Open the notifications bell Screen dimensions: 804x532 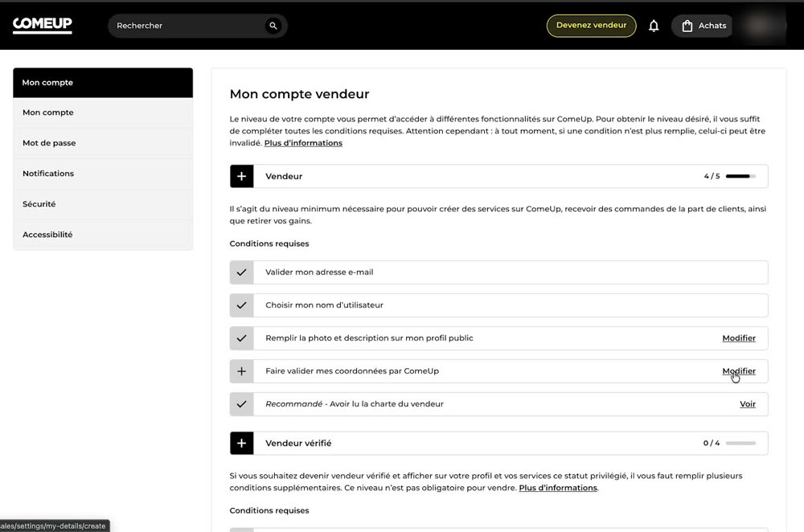point(654,26)
